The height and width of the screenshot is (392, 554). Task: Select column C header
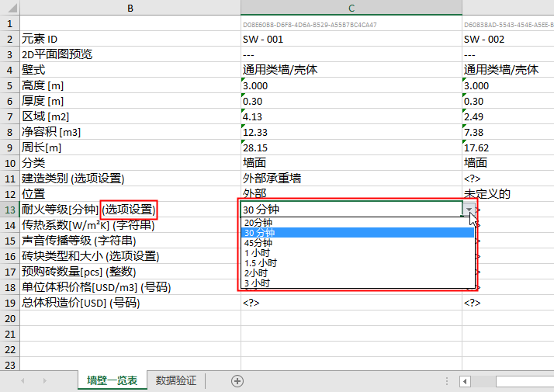tap(351, 8)
